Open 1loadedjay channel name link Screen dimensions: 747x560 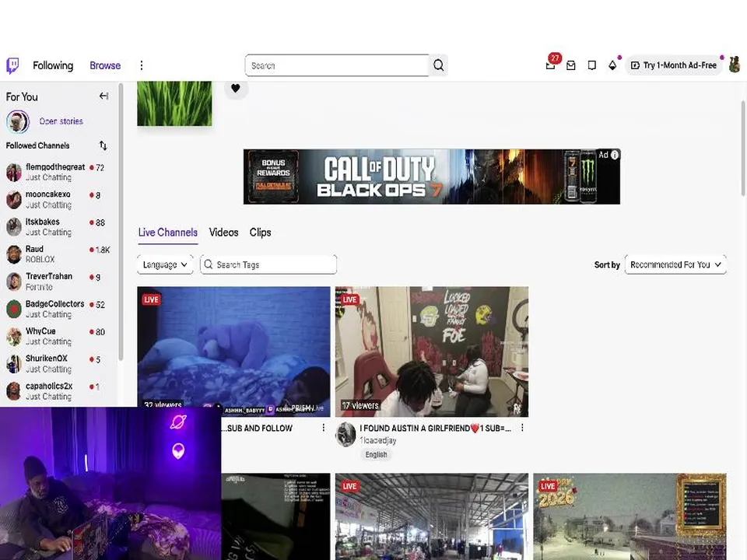[378, 440]
